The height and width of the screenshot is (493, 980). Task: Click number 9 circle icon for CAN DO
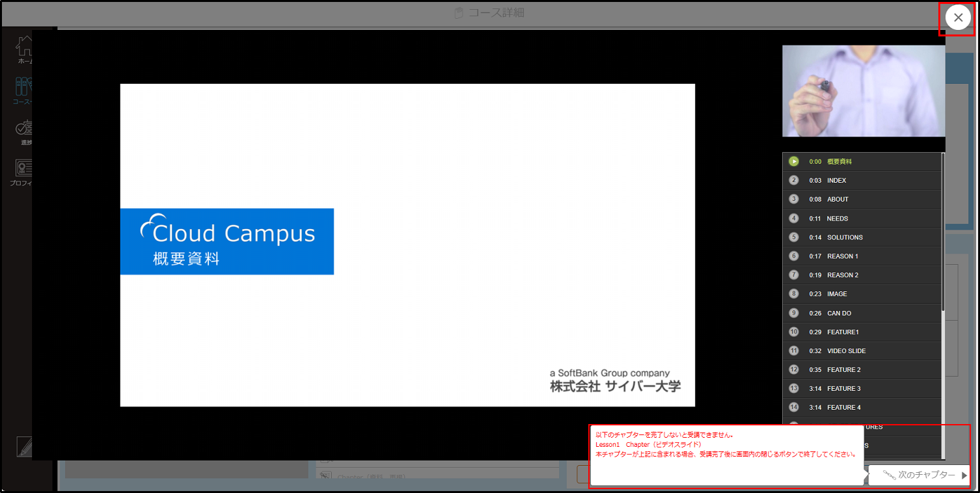[x=793, y=313]
